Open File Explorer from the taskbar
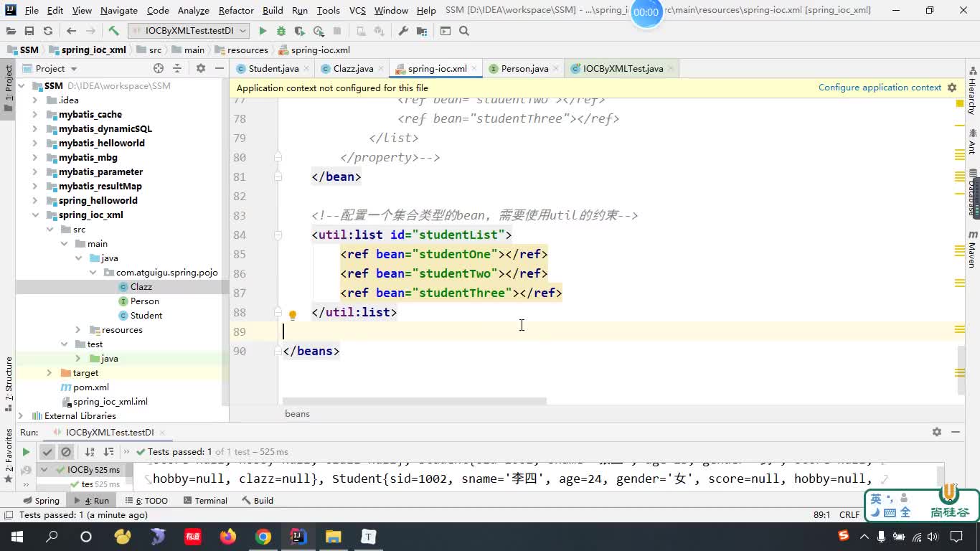 [334, 537]
